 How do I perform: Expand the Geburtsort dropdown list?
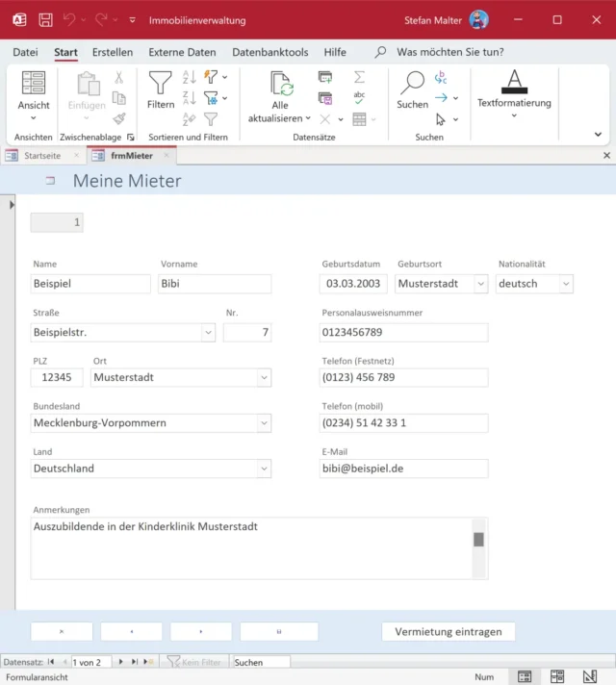(480, 284)
